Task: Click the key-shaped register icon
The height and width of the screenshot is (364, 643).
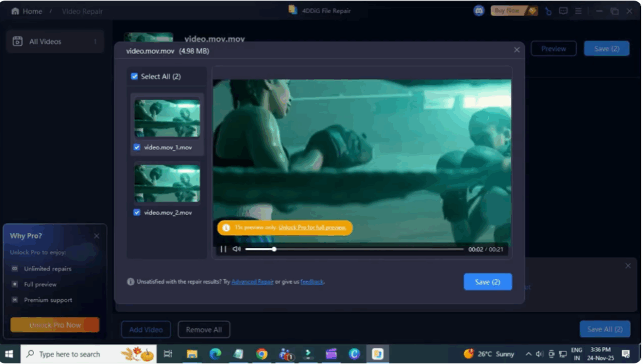Action: pyautogui.click(x=548, y=11)
